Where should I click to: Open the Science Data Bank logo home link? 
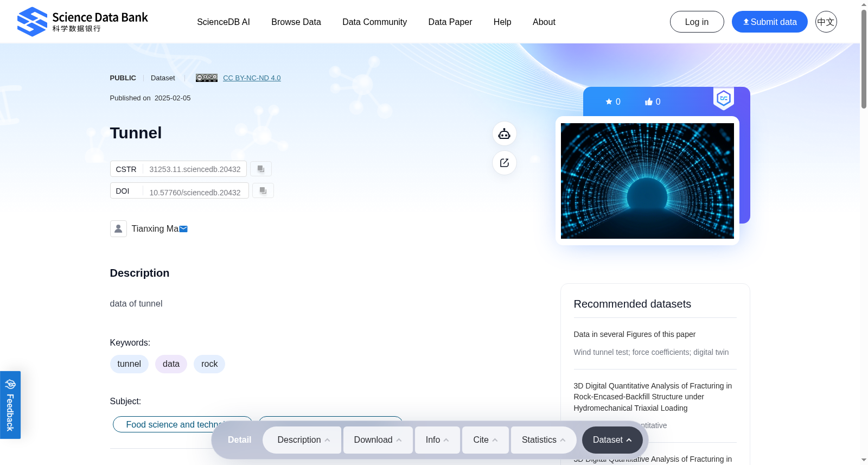[82, 22]
